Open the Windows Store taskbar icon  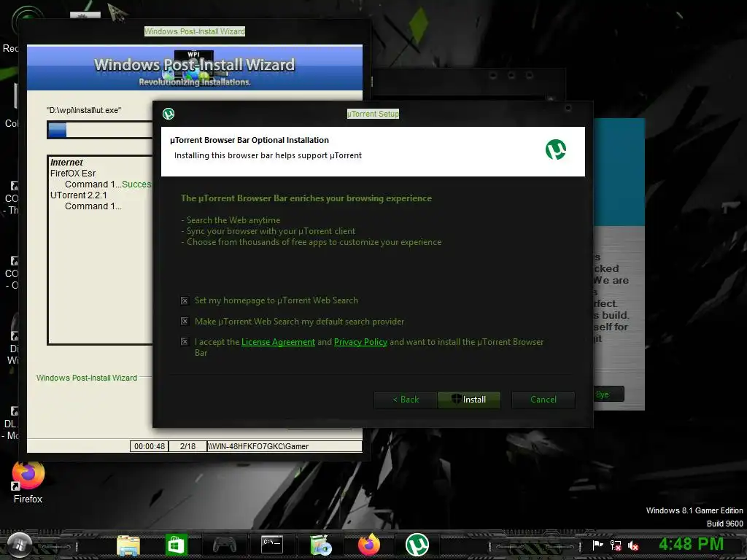coord(177,545)
